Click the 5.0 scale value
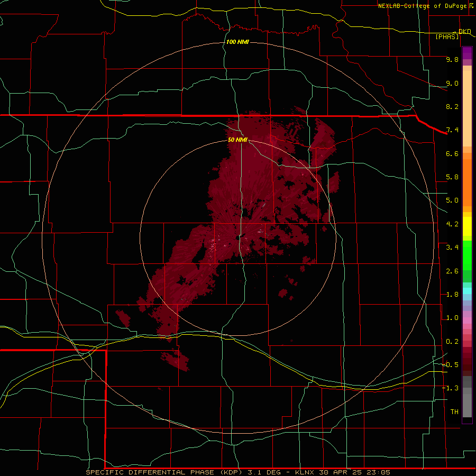 (452, 200)
